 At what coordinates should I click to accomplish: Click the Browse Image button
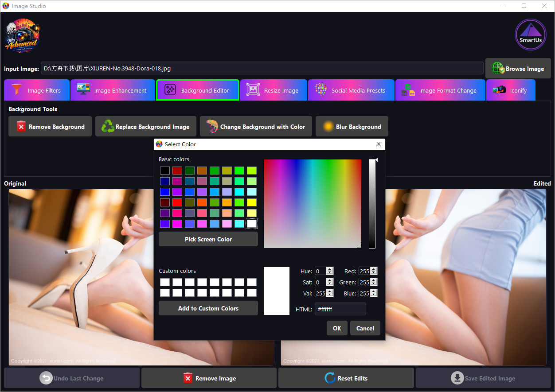point(518,69)
